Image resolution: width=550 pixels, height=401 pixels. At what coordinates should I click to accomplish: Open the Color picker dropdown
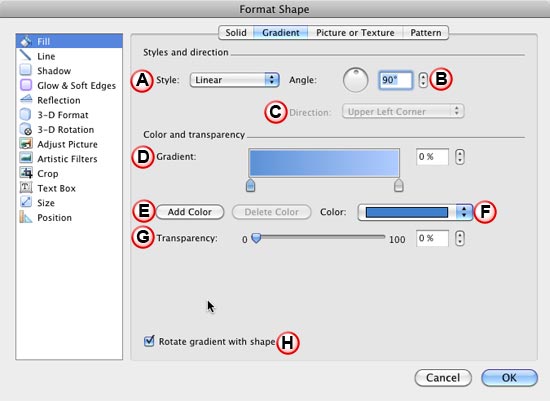415,212
